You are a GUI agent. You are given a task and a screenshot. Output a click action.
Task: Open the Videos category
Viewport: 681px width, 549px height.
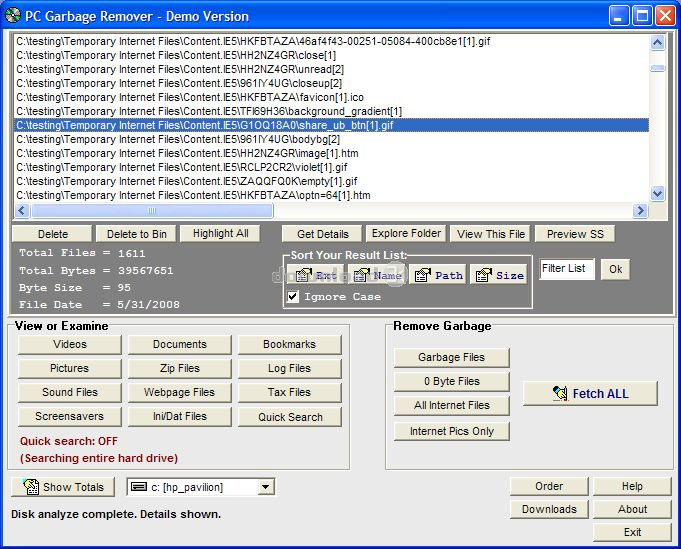[x=70, y=344]
